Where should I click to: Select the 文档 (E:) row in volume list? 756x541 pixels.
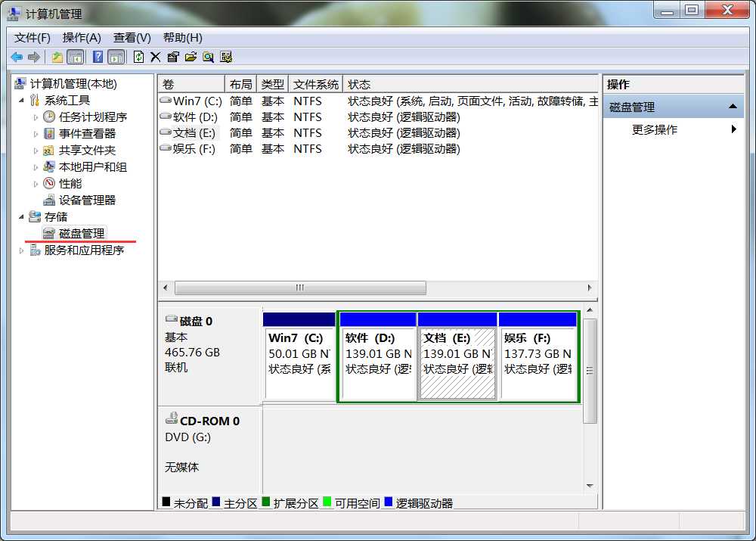(378, 132)
